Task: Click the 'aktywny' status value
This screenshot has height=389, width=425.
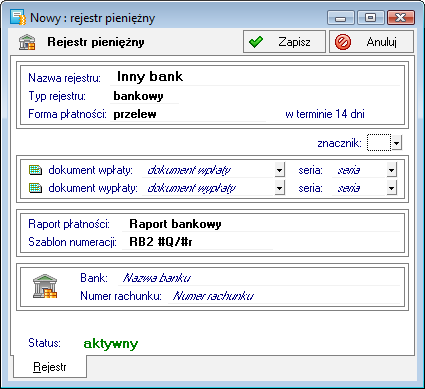Action: click(x=111, y=343)
